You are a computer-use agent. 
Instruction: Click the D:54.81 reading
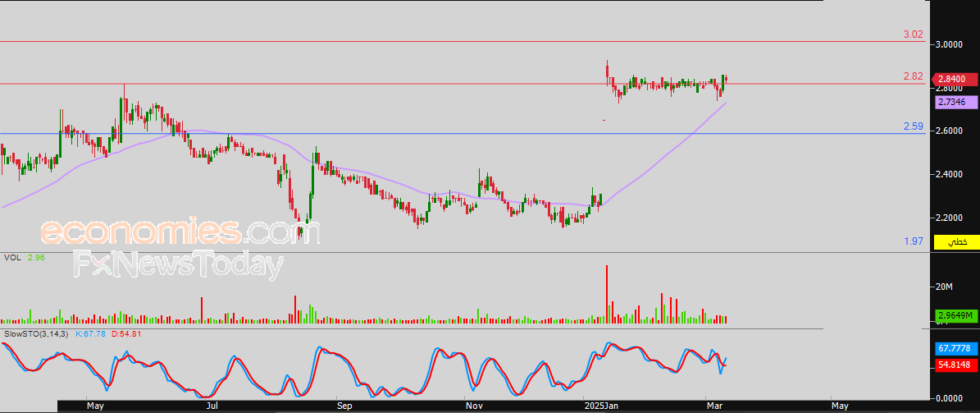(x=126, y=333)
